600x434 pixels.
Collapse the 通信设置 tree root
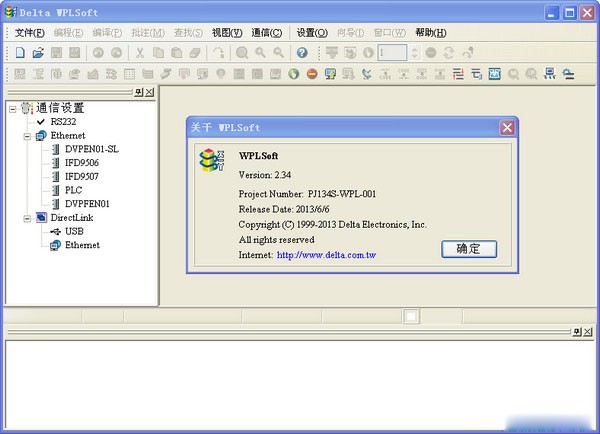(13, 109)
